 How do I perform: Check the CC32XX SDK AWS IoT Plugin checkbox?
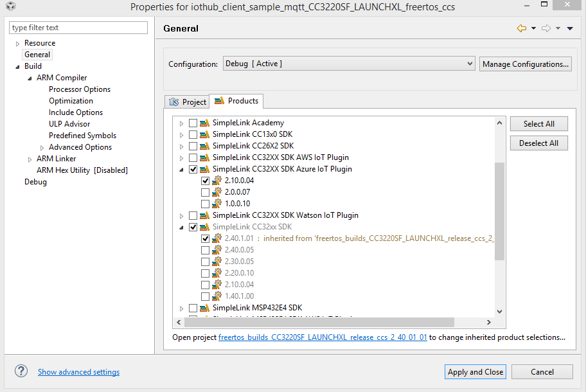[x=193, y=157]
